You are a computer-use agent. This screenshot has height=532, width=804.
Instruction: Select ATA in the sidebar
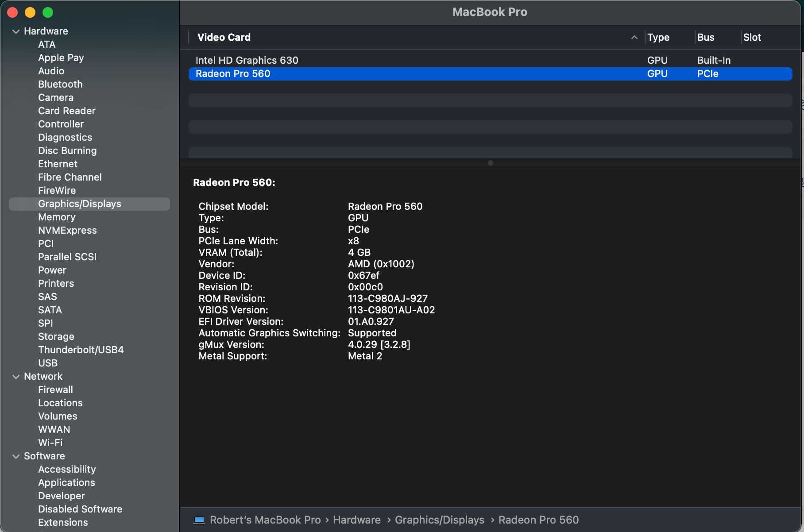point(46,45)
